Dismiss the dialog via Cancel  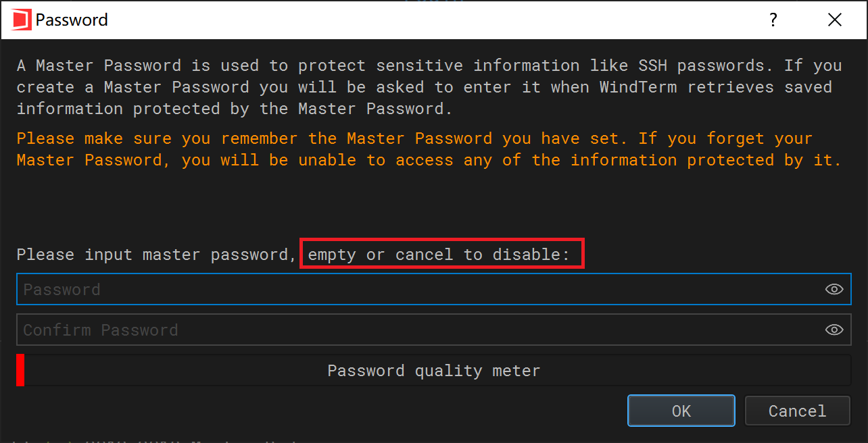[x=797, y=411]
